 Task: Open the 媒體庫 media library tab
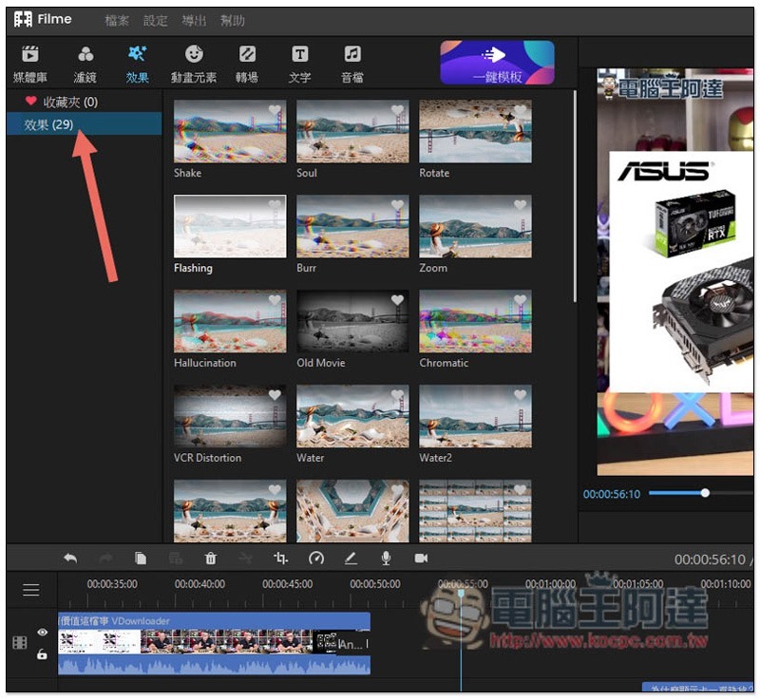[x=29, y=64]
